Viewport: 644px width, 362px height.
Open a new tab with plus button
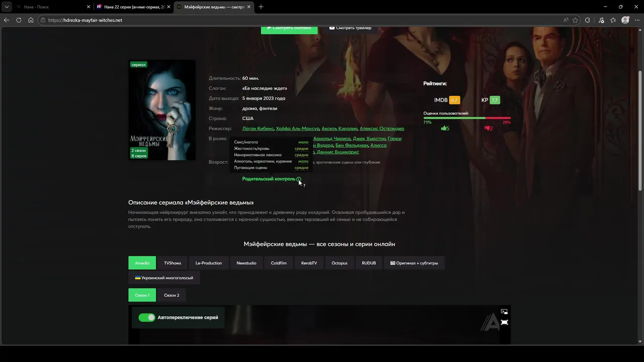[261, 7]
